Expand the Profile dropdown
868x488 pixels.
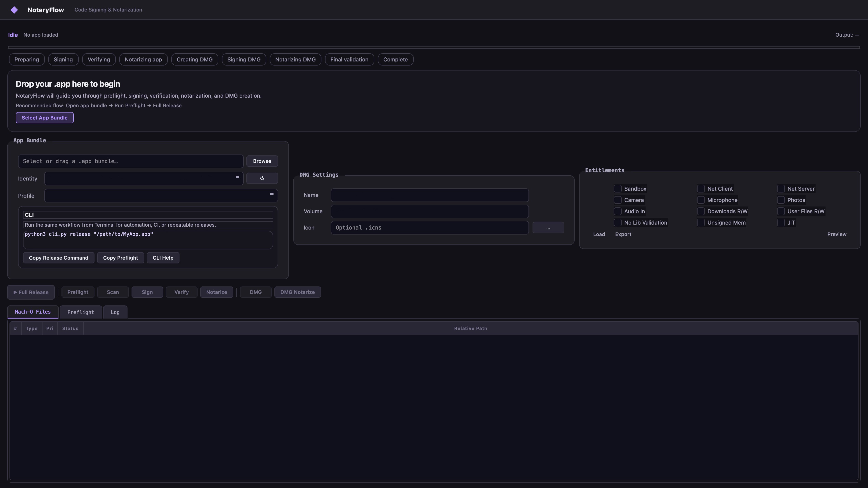click(x=161, y=196)
